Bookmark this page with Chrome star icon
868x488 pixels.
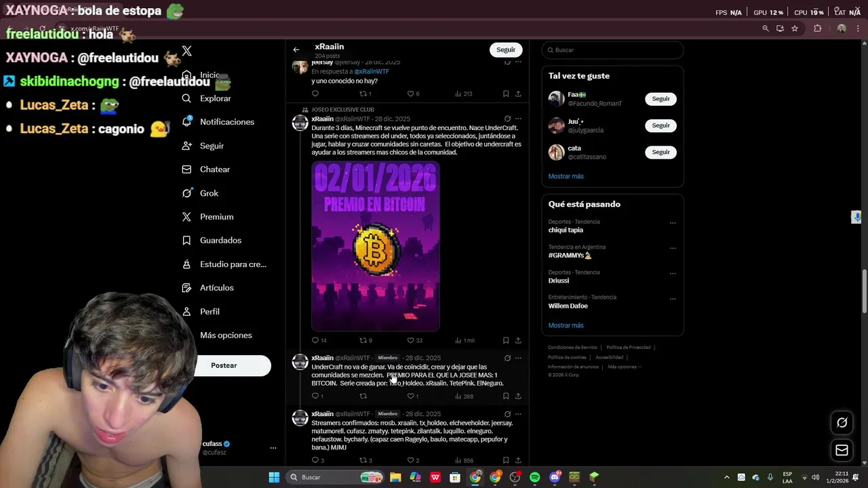point(795,28)
